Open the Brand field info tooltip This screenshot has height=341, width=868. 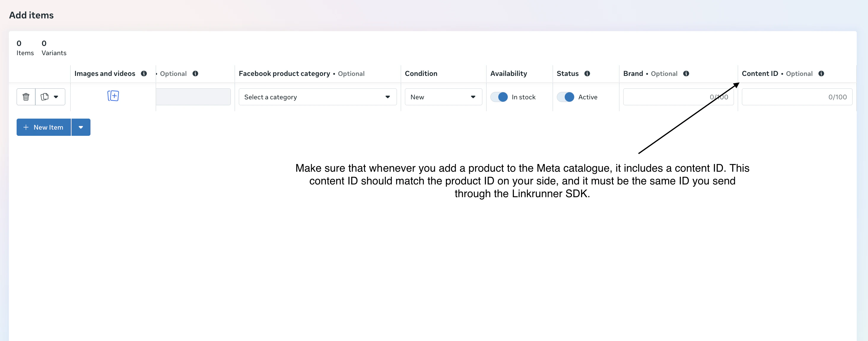(687, 74)
